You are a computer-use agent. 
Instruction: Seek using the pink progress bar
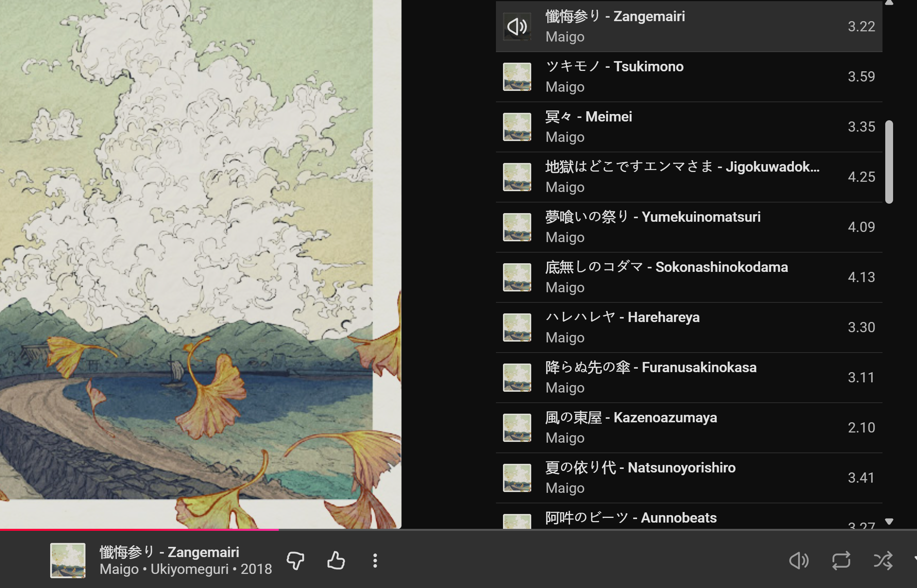(157, 530)
